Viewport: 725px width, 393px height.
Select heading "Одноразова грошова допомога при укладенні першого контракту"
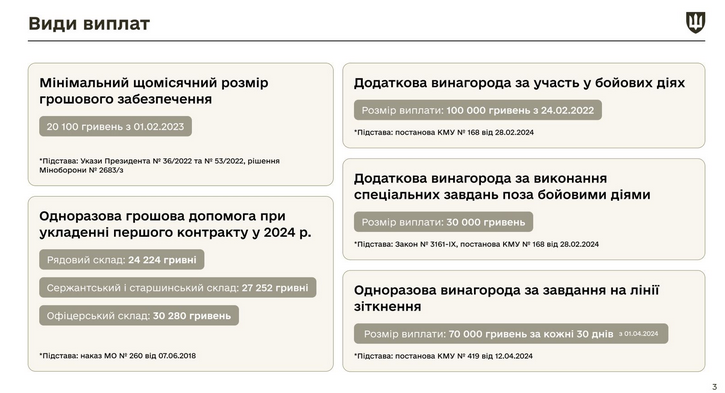point(175,224)
